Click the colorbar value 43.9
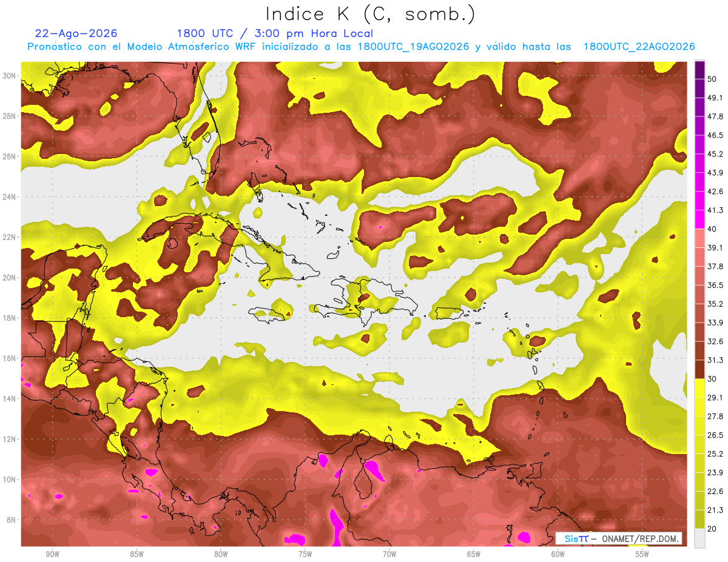 (715, 173)
